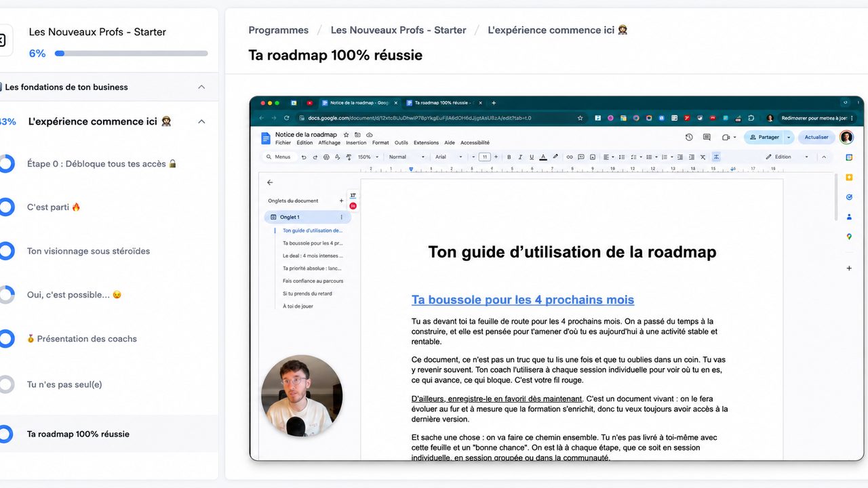The width and height of the screenshot is (868, 488).
Task: Open the dropdown arrow beside the Partager button
Action: click(x=789, y=137)
